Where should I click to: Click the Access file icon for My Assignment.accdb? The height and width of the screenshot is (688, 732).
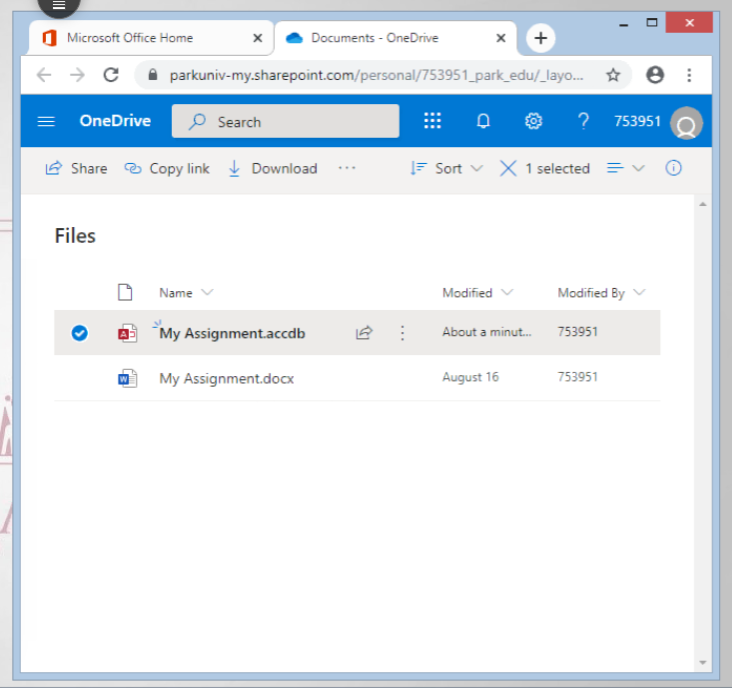tap(127, 333)
